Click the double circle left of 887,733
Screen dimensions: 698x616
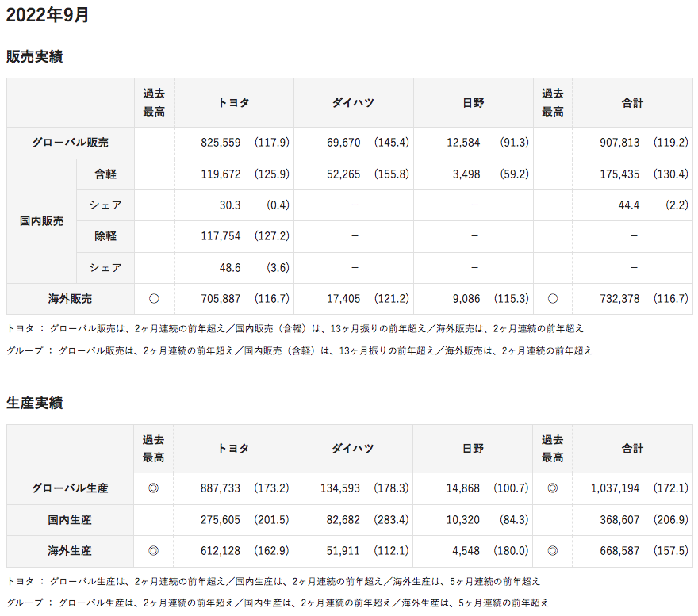coord(154,488)
